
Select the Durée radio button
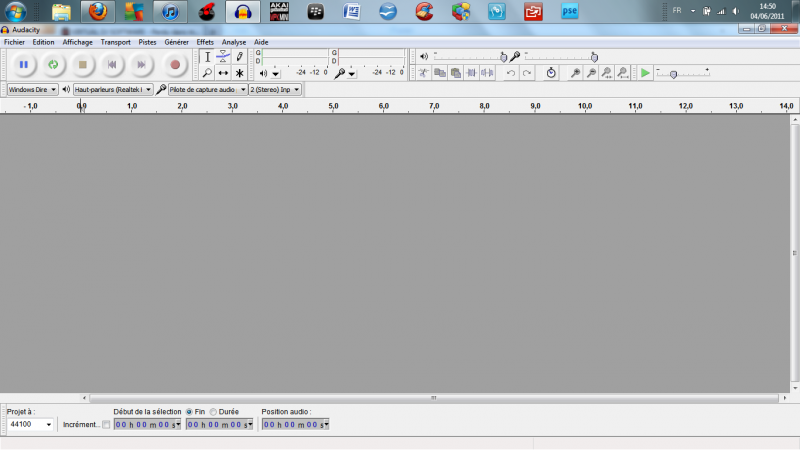[213, 411]
